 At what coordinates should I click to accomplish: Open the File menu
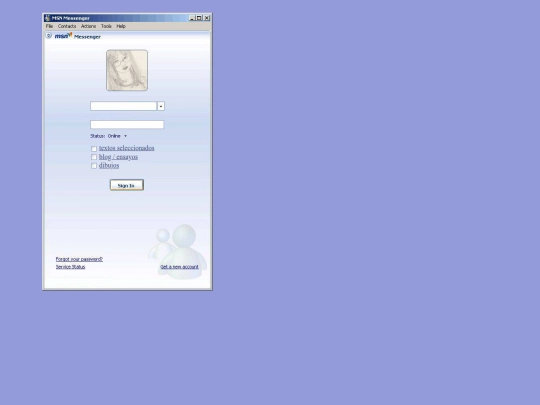(49, 26)
